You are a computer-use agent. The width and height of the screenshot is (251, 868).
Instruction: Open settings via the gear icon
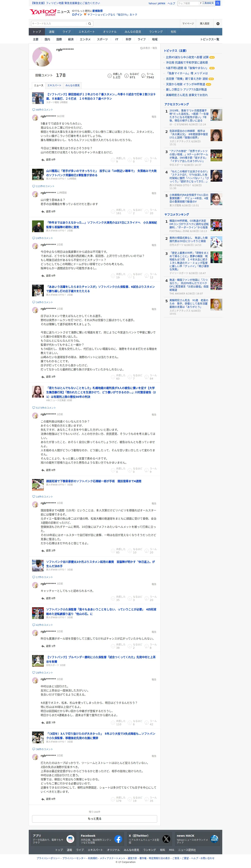click(x=218, y=23)
